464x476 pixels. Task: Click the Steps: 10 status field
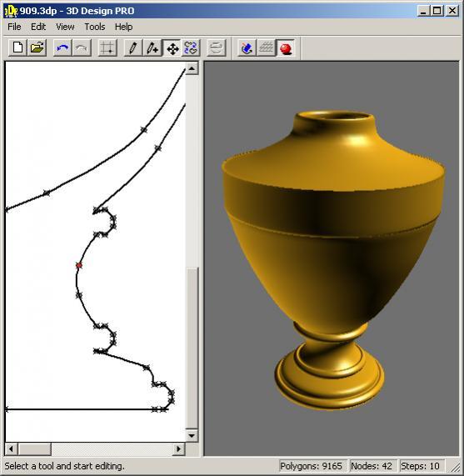coord(422,466)
